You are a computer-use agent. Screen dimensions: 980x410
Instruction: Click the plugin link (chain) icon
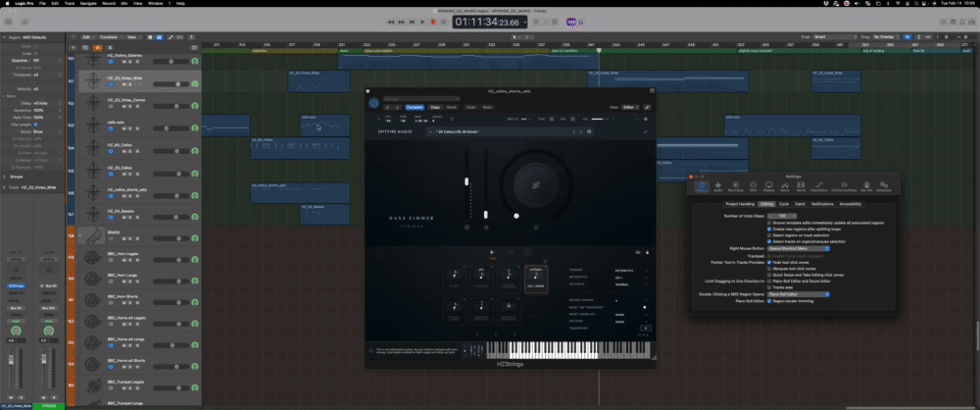648,107
